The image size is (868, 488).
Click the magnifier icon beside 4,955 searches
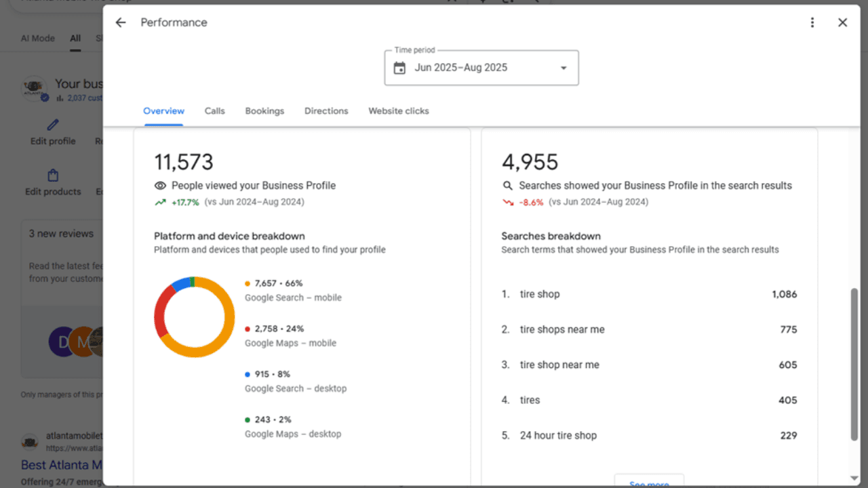tap(507, 185)
